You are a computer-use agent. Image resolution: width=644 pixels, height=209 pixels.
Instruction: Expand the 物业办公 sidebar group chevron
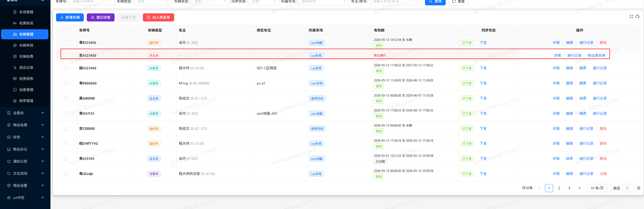coord(43,149)
